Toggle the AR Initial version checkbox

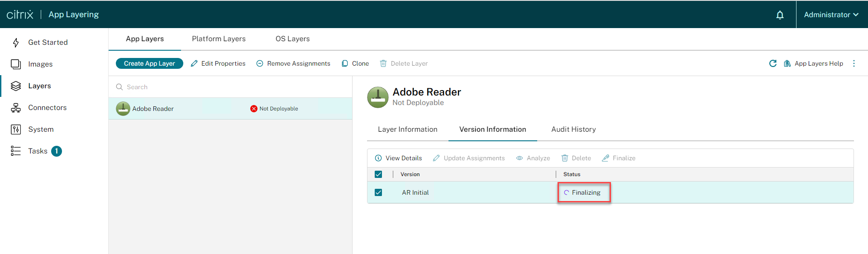378,192
